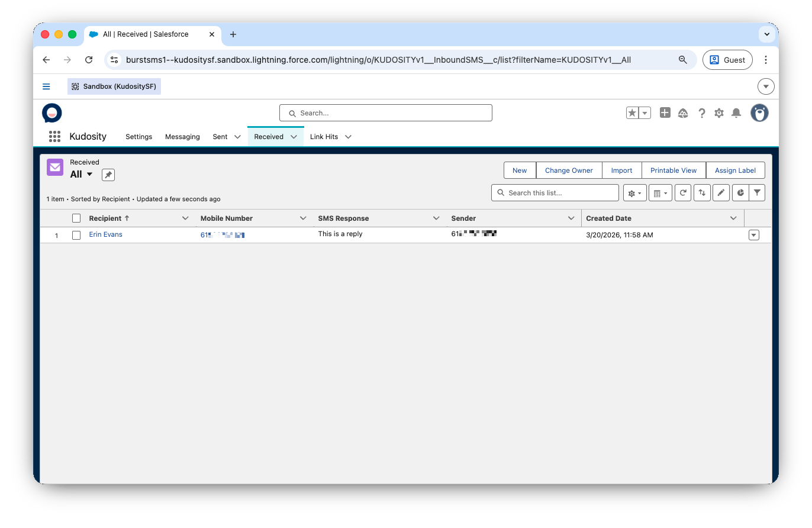Refresh the Received list

click(x=683, y=193)
